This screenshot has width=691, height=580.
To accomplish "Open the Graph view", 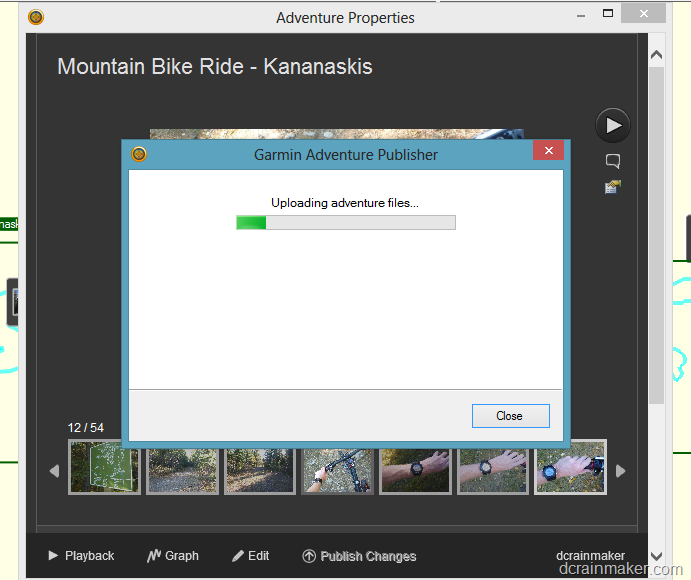I will [173, 556].
